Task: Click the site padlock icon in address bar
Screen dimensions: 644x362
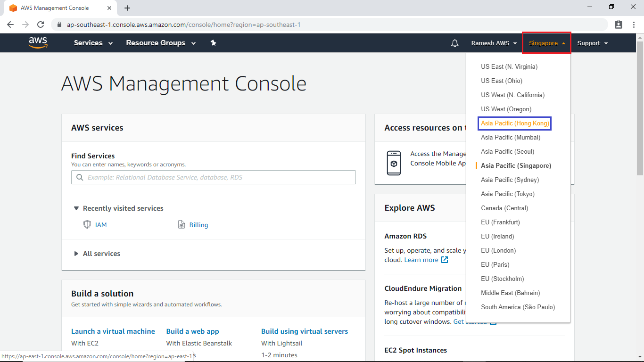Action: [59, 25]
